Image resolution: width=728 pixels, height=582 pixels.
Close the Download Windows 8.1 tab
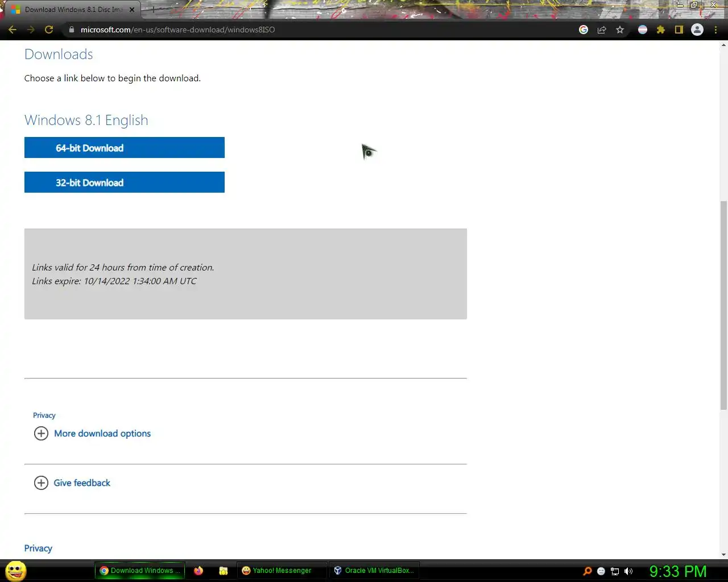tap(132, 10)
